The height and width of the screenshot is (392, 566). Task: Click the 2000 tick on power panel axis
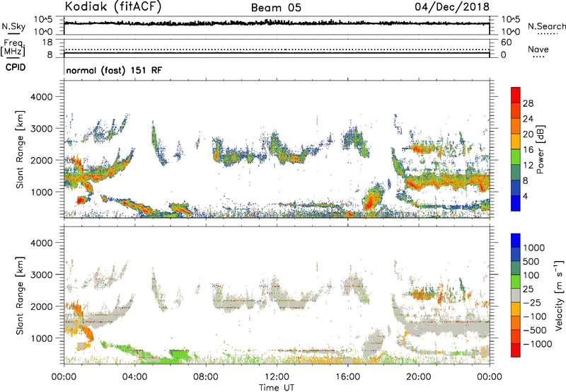[41, 160]
